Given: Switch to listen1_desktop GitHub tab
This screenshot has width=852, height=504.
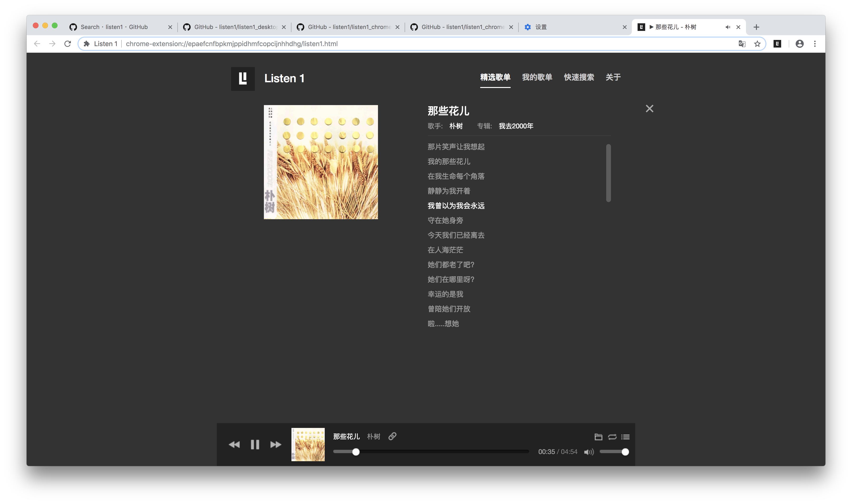Looking at the screenshot, I should [x=234, y=27].
